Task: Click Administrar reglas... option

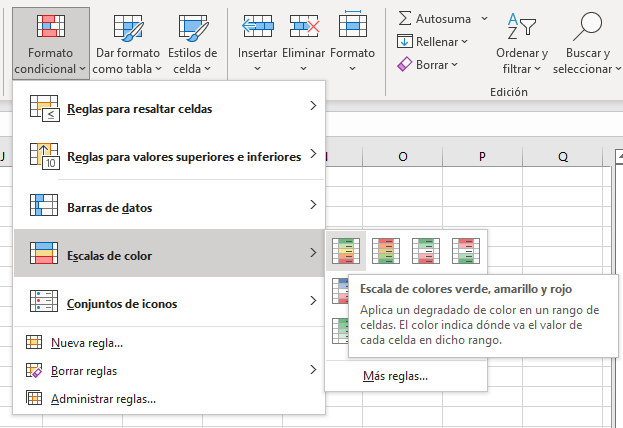Action: click(103, 398)
